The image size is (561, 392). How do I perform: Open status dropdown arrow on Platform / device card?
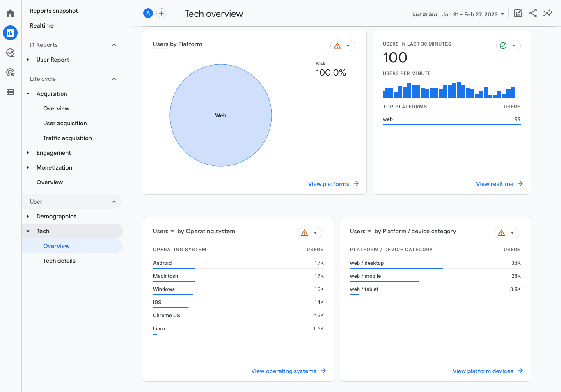click(x=512, y=233)
